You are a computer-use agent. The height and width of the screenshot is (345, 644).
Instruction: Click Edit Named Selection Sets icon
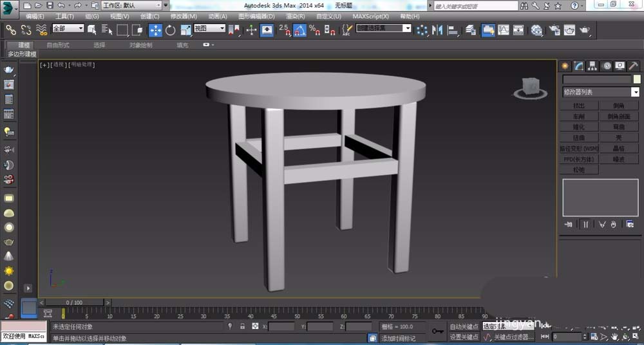347,30
